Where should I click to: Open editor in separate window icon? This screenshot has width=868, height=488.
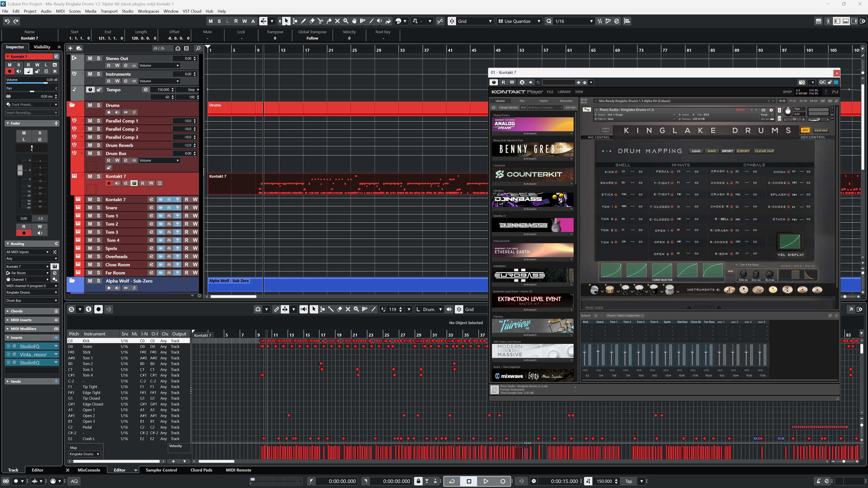[x=851, y=309]
